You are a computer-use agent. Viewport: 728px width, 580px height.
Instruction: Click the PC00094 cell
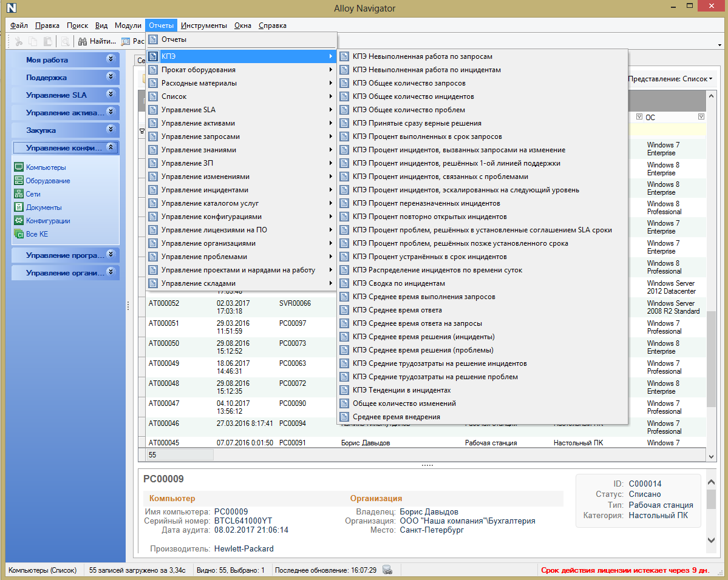293,423
